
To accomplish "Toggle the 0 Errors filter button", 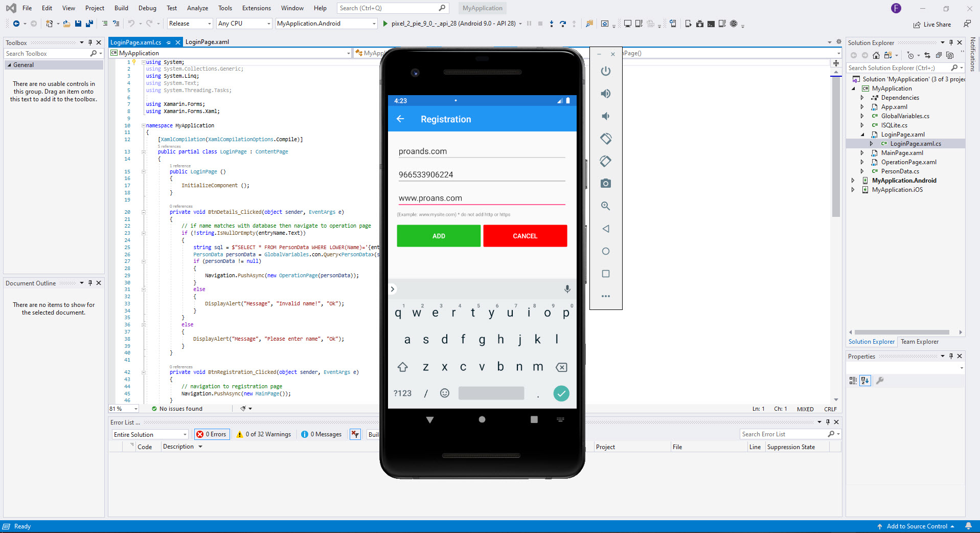I will (212, 434).
